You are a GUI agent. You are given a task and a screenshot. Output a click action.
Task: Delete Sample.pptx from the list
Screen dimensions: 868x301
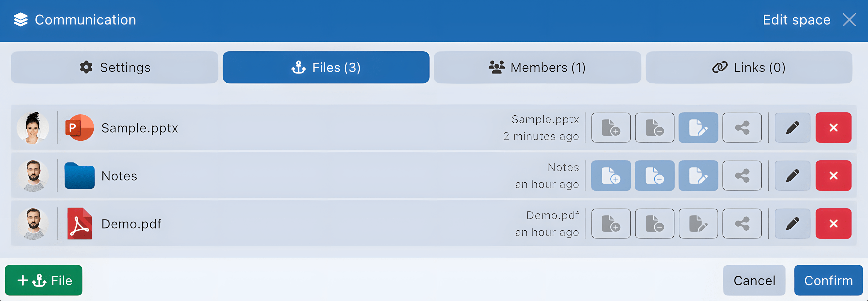834,128
